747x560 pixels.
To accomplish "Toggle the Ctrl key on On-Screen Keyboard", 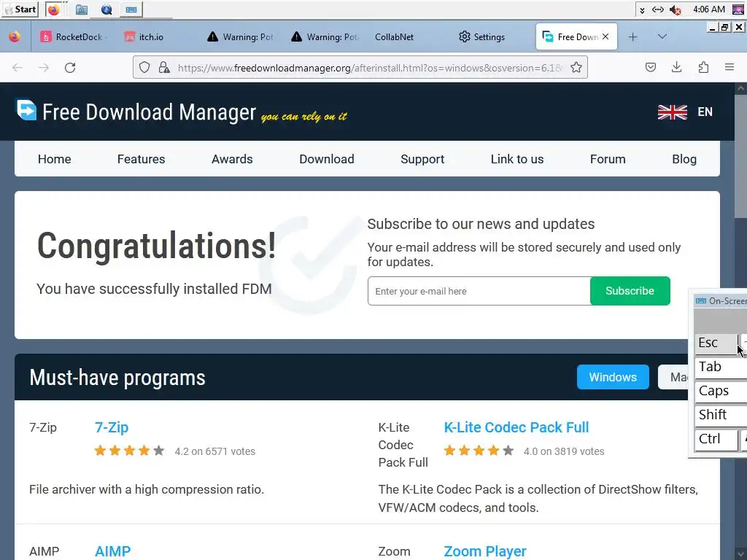I will 716,440.
